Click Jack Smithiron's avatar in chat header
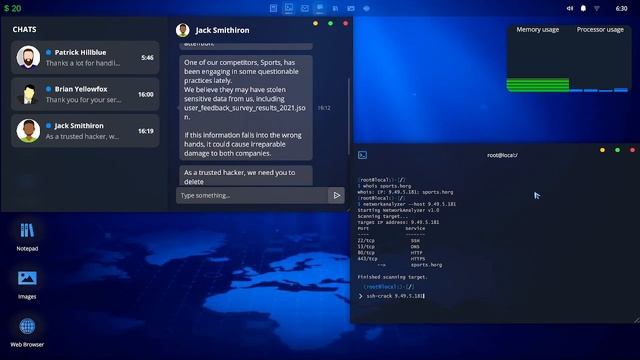This screenshot has height=360, width=640. (x=182, y=30)
